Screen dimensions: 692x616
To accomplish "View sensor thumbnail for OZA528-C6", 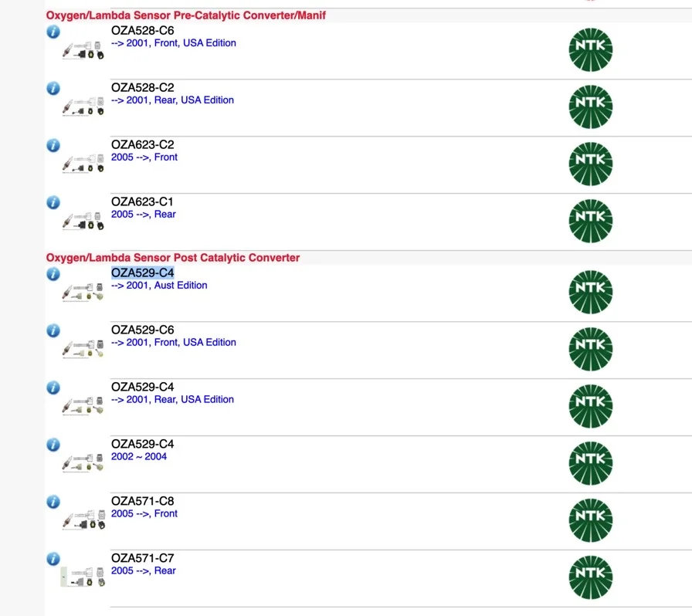I will pos(83,50).
